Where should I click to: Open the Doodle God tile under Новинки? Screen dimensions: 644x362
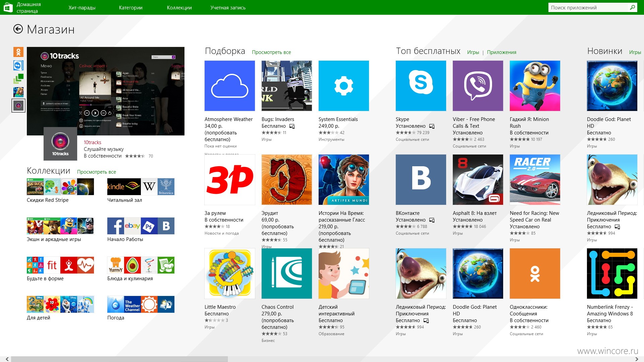(612, 86)
